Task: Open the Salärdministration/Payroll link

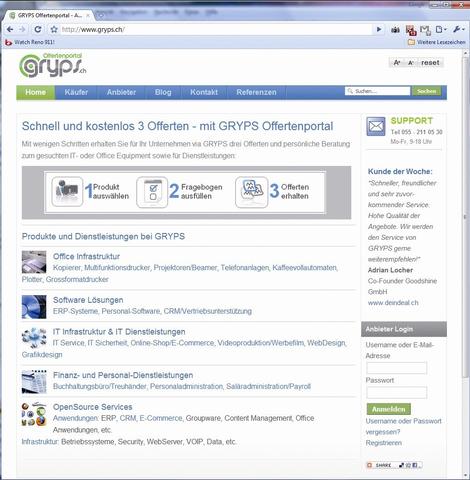Action: [x=268, y=386]
